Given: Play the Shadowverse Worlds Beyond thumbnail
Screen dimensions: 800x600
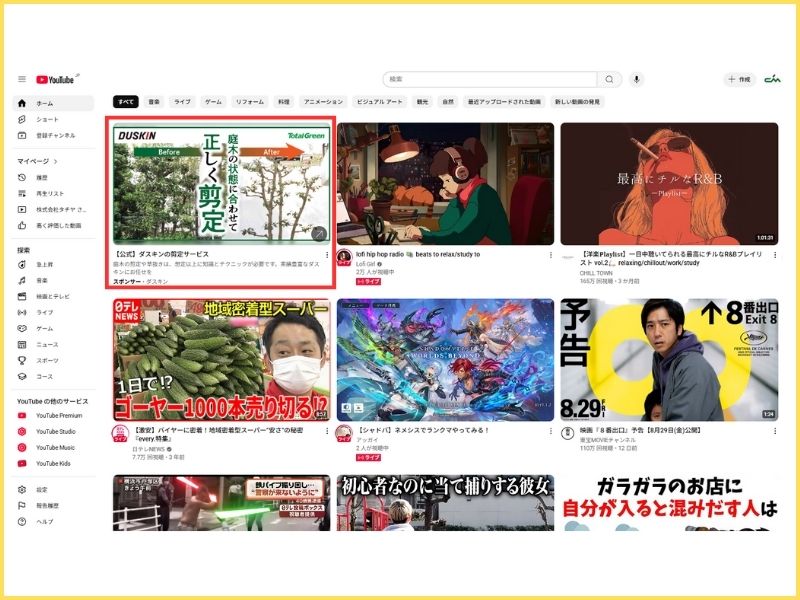Looking at the screenshot, I should [x=445, y=360].
